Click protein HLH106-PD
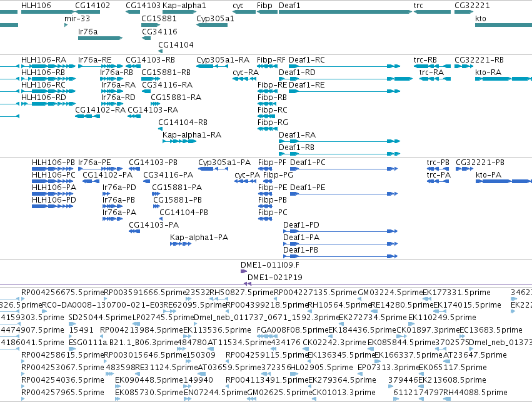This screenshot has width=532, height=402. 53,206
